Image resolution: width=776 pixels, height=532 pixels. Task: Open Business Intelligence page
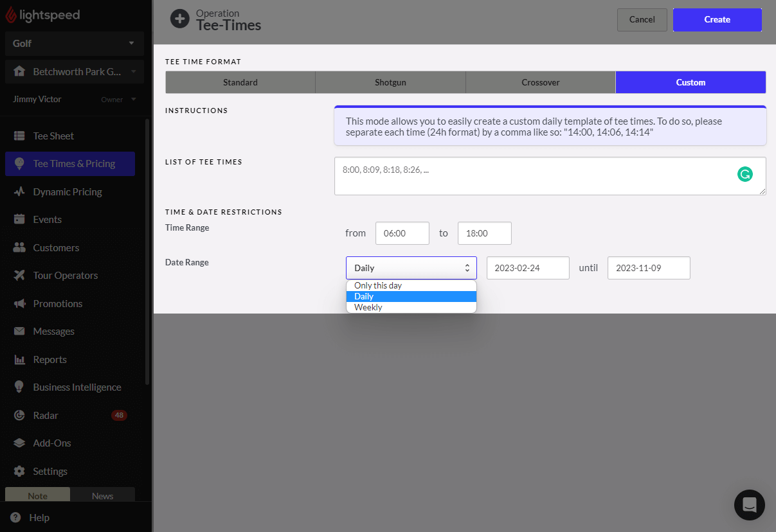(70, 387)
